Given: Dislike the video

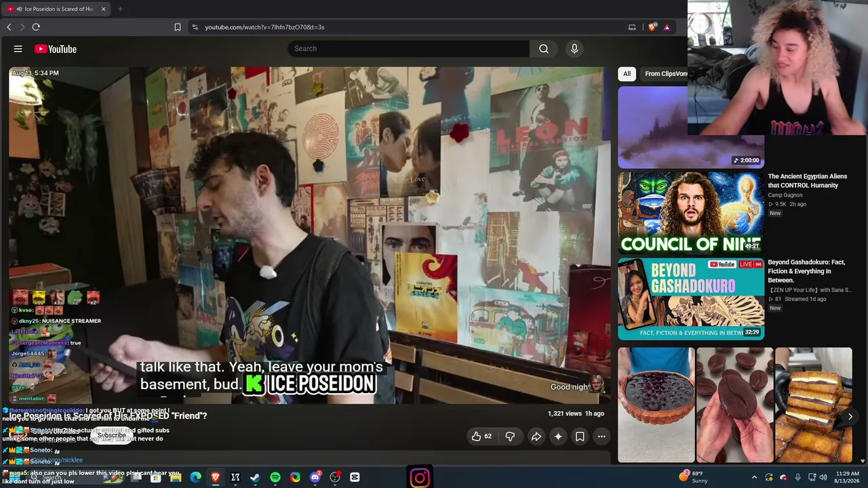Looking at the screenshot, I should [510, 436].
